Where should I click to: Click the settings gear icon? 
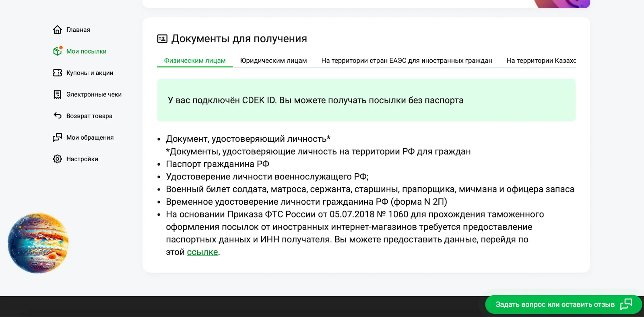pyautogui.click(x=58, y=159)
